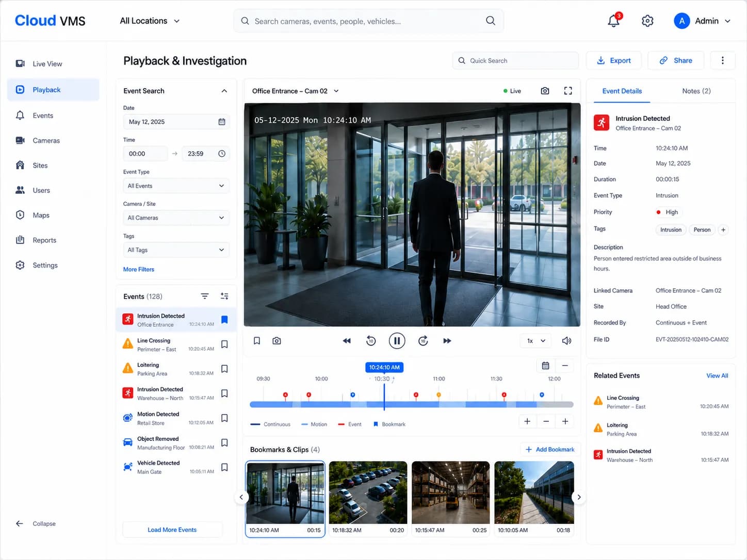Image resolution: width=747 pixels, height=560 pixels.
Task: Toggle bookmark on the Line Crossing event
Action: [224, 344]
